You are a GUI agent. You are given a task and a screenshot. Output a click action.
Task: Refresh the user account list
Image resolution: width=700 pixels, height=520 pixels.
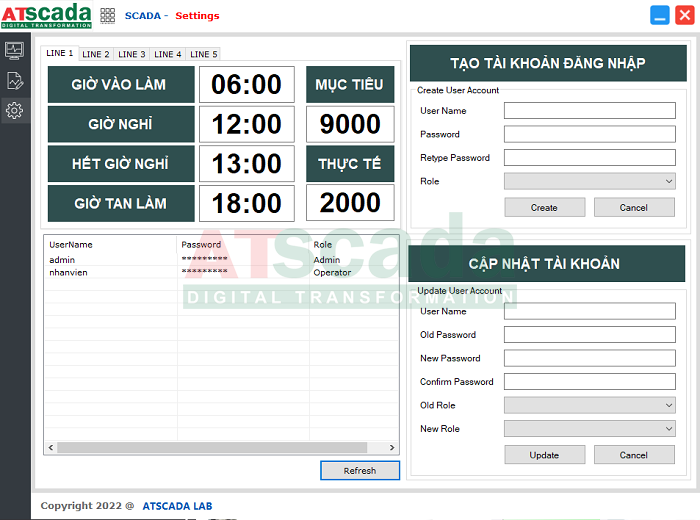[x=359, y=471]
